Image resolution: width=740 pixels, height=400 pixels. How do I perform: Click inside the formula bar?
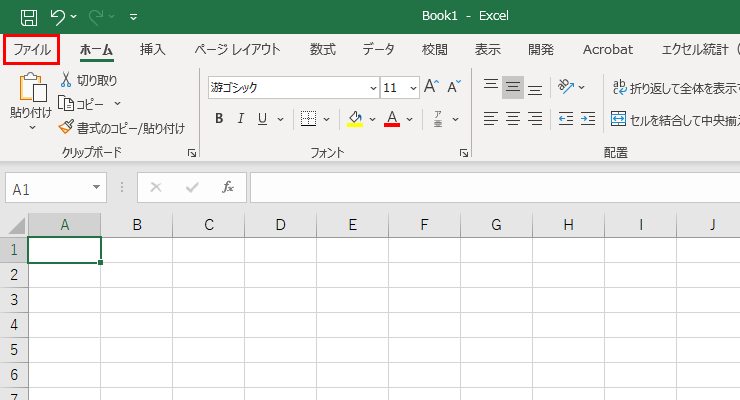(x=495, y=188)
